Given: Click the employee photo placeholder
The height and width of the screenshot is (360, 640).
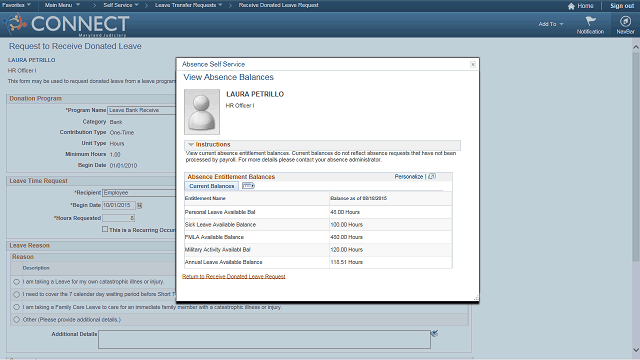Looking at the screenshot, I should [x=202, y=112].
